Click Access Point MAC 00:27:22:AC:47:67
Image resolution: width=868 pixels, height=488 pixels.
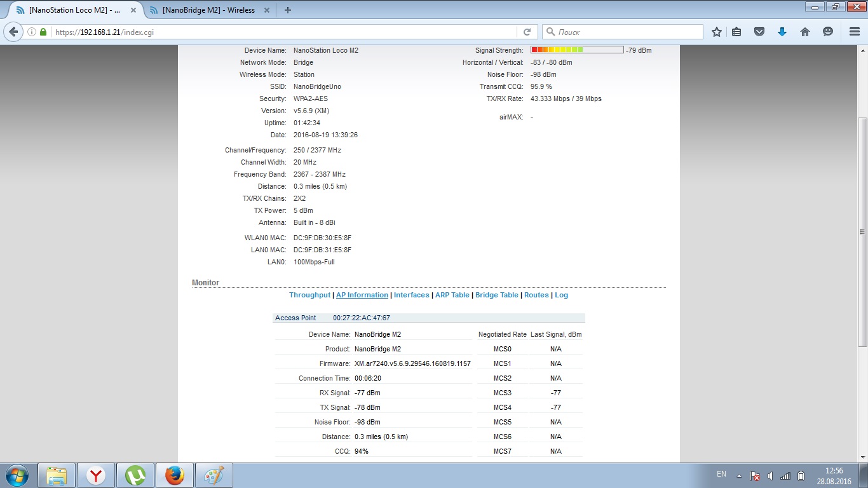click(362, 318)
